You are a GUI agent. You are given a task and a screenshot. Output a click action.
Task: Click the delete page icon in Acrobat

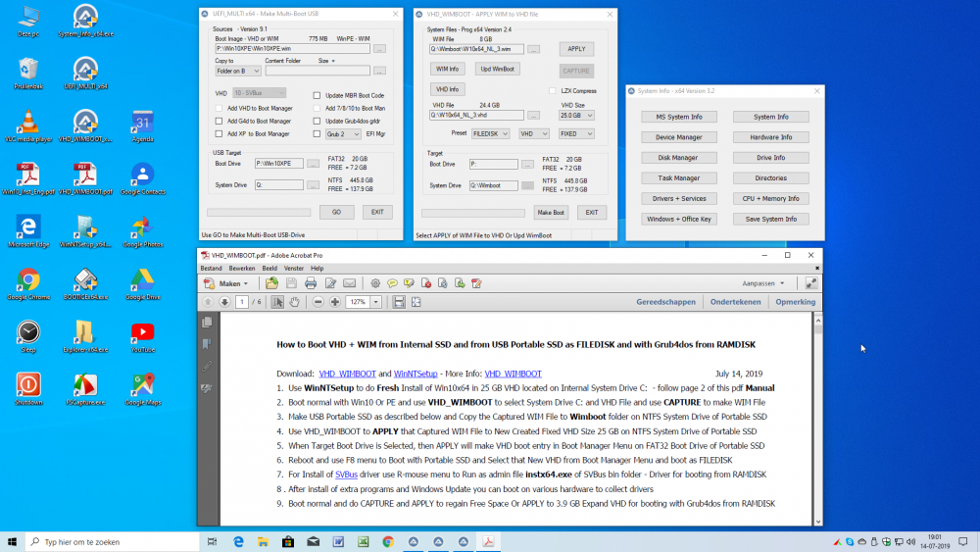click(x=426, y=283)
